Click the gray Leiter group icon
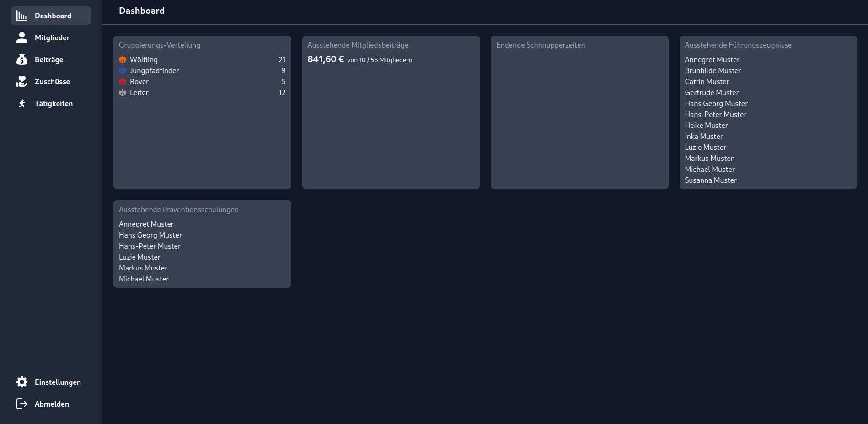This screenshot has width=868, height=424. point(123,92)
